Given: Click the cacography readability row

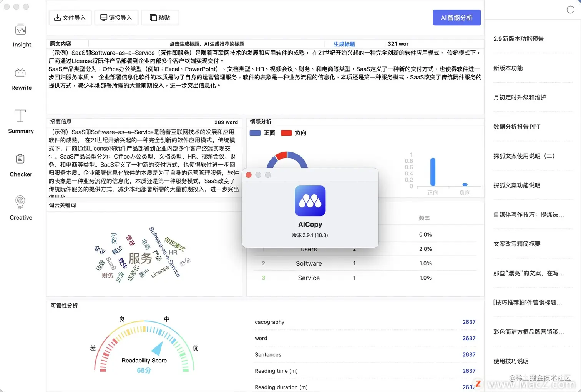Looking at the screenshot, I should (x=365, y=322).
